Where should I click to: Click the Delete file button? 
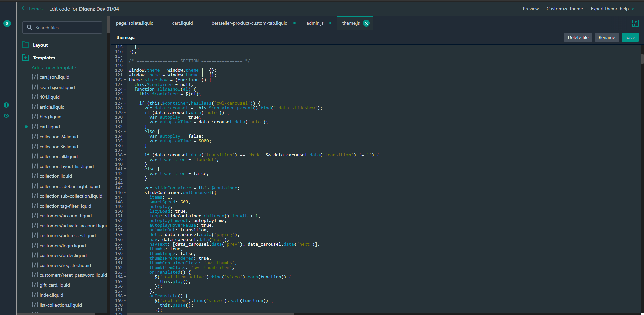(578, 37)
